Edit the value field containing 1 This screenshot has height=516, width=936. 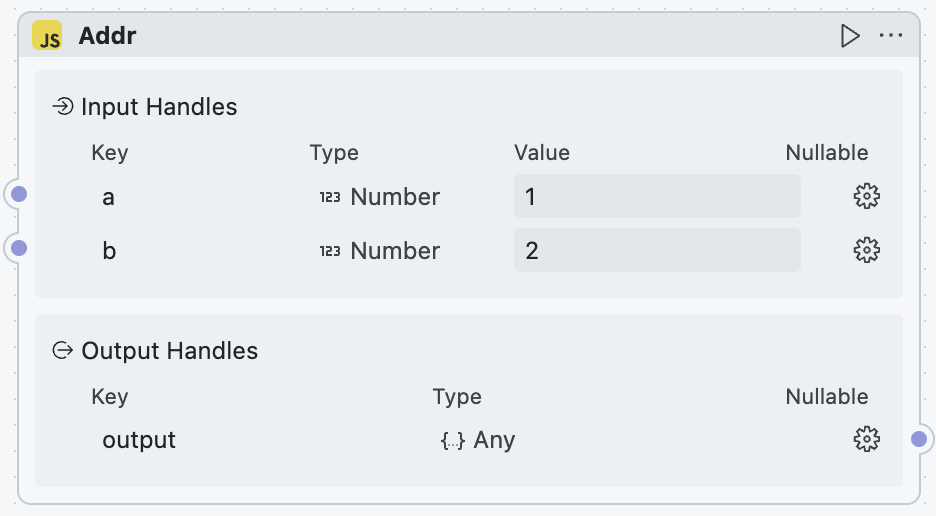(656, 197)
